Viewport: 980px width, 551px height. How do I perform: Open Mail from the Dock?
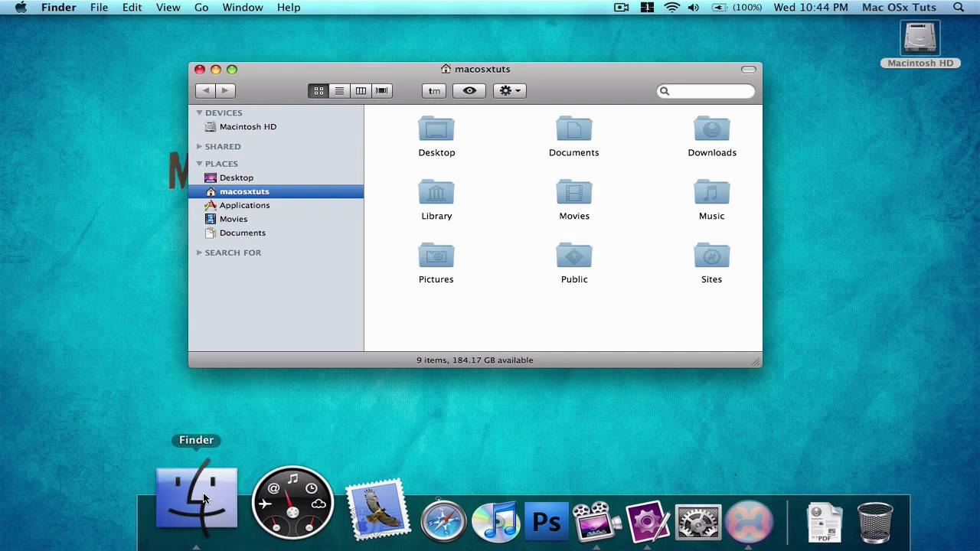[377, 511]
